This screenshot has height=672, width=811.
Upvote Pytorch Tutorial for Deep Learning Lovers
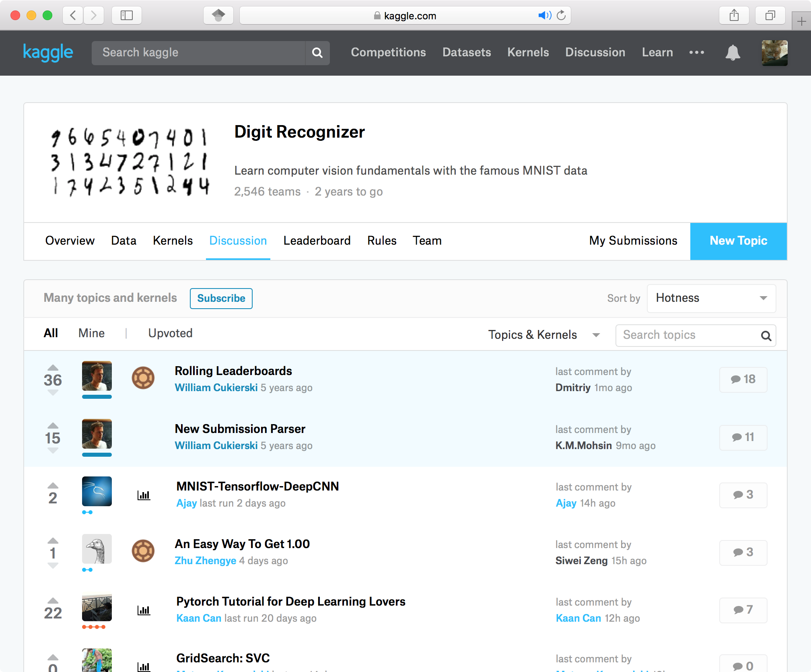53,600
